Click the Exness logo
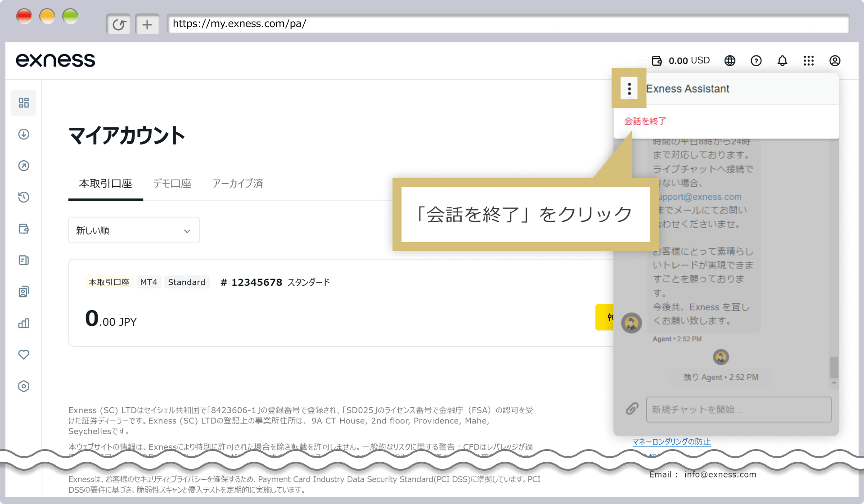The image size is (864, 504). click(x=55, y=60)
